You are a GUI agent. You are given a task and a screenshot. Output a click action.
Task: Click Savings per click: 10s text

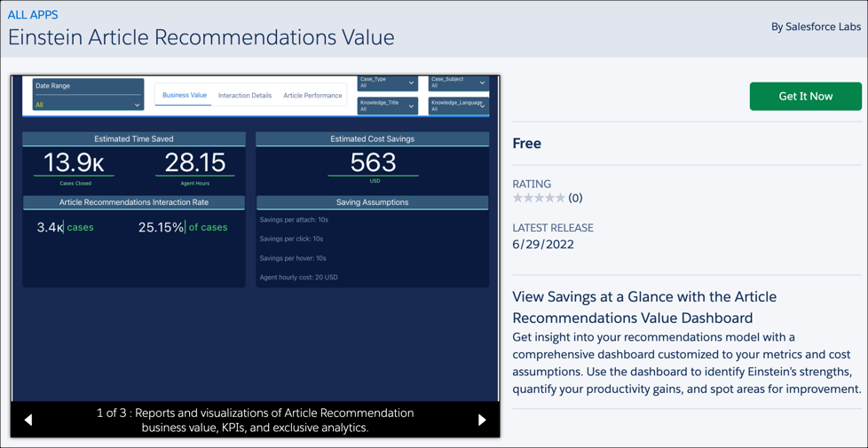[291, 239]
